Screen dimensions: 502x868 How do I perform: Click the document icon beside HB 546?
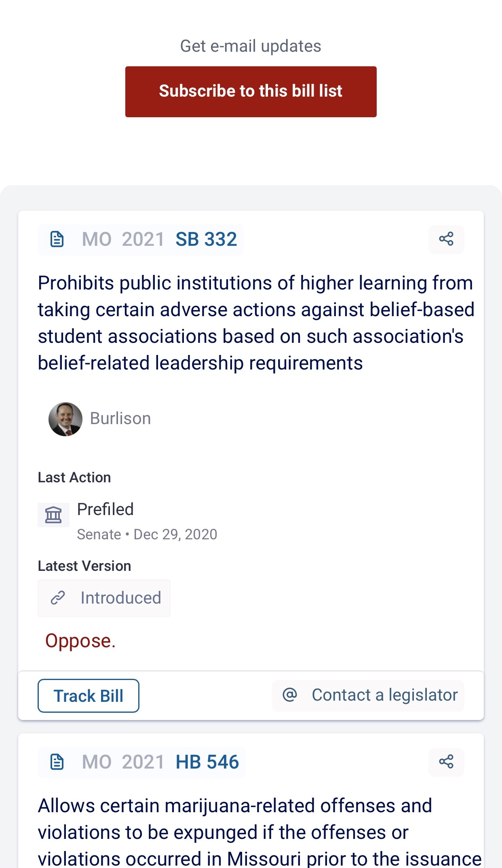coord(57,762)
